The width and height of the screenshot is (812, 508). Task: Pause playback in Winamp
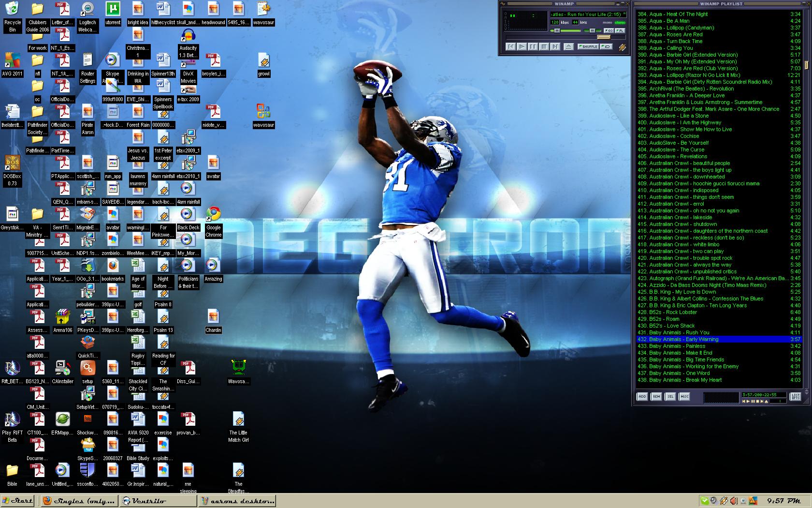point(533,47)
